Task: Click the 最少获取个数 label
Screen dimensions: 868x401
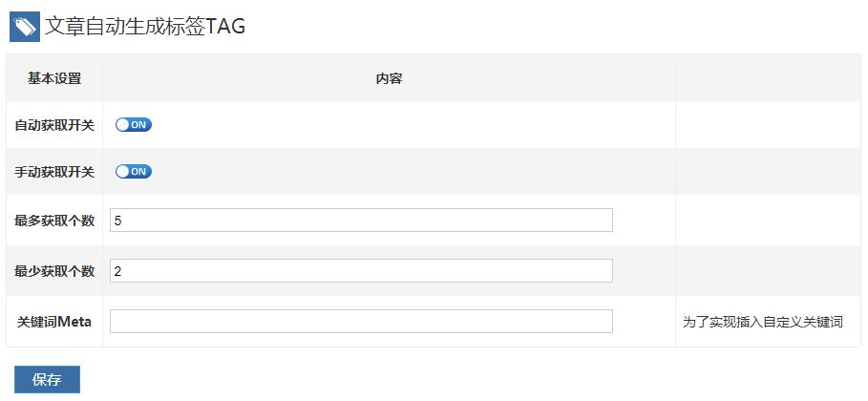Action: pos(54,271)
